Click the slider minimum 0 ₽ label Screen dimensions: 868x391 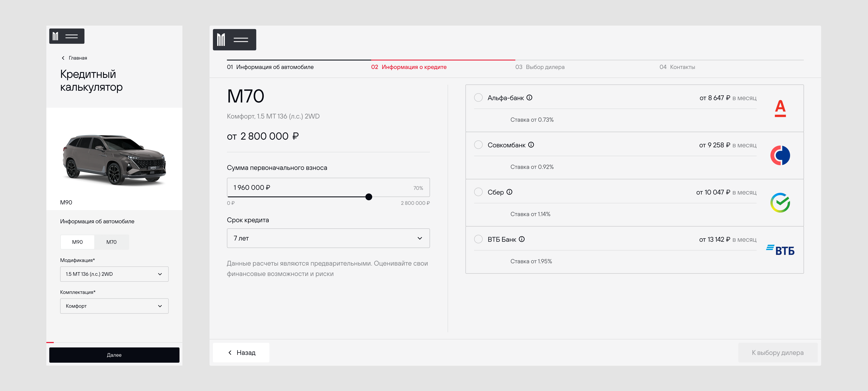point(231,203)
